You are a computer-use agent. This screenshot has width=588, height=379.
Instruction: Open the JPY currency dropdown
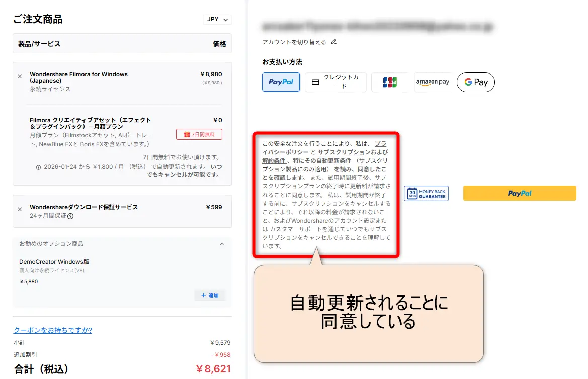(x=217, y=19)
